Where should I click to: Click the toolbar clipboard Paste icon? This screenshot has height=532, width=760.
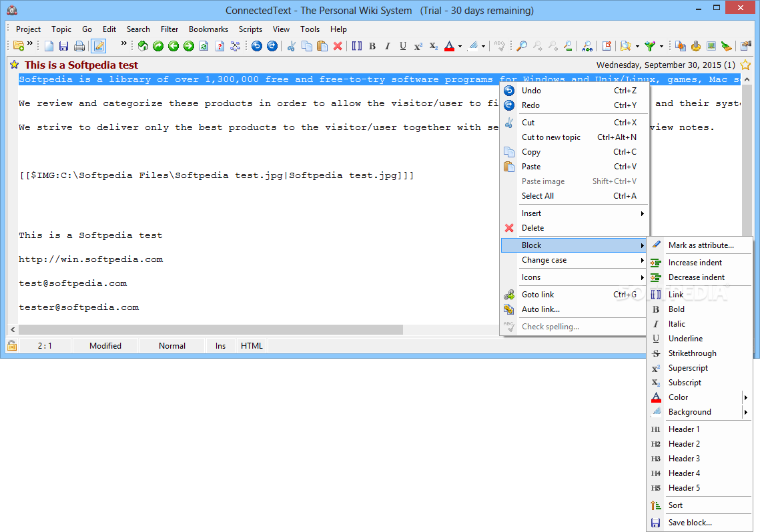point(322,46)
